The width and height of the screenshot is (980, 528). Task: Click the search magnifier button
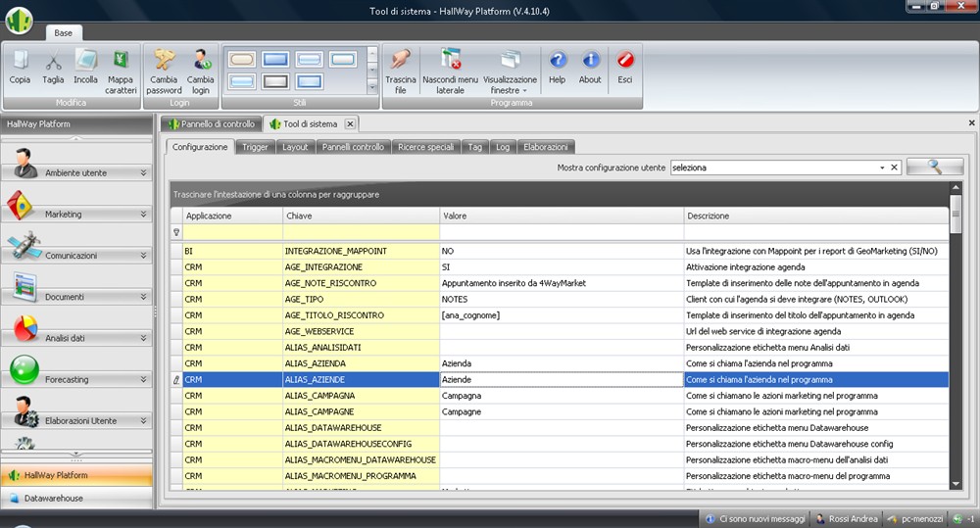coord(934,167)
